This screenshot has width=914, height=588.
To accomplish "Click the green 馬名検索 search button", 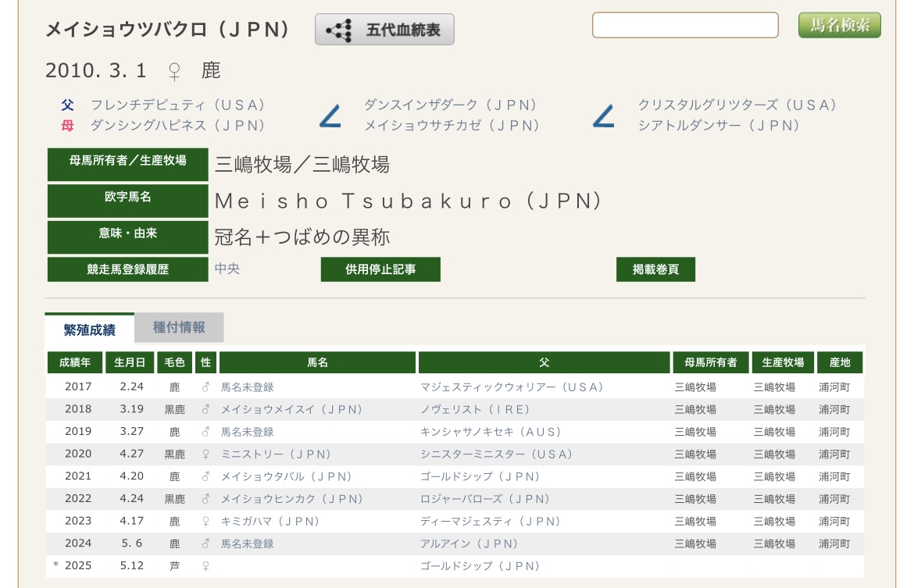I will [839, 25].
